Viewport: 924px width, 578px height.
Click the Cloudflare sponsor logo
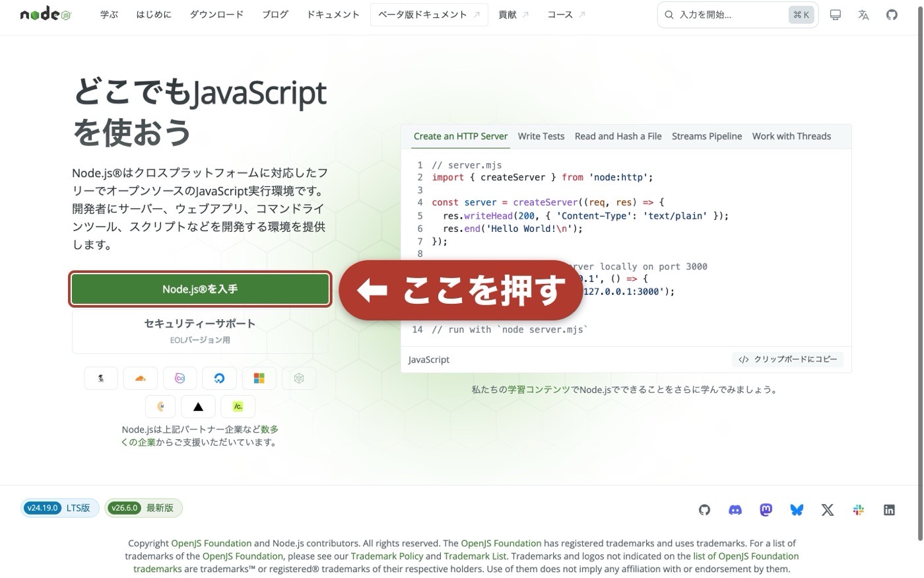(x=141, y=379)
